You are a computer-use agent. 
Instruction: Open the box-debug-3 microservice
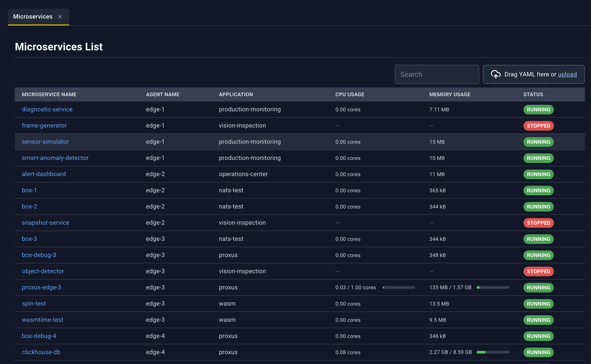39,255
